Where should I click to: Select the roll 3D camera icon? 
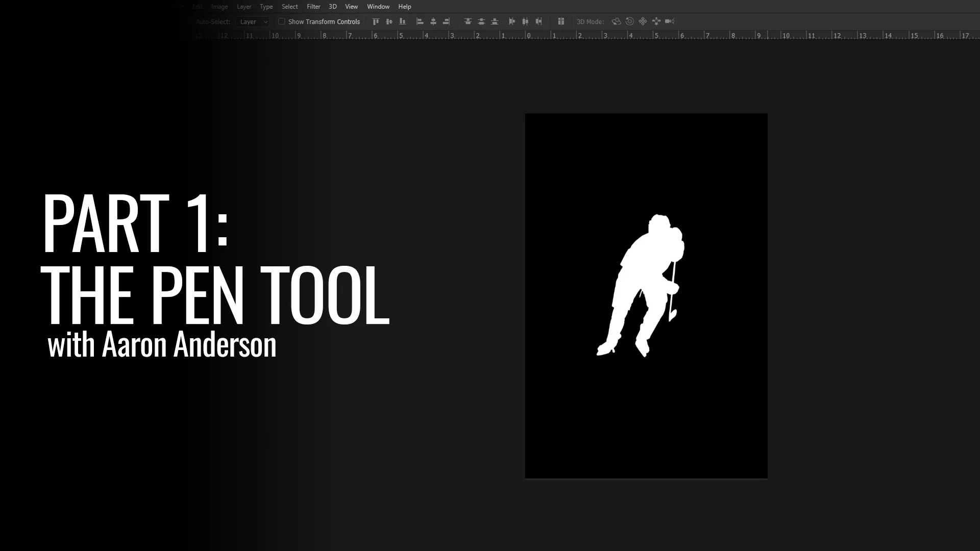coord(629,21)
